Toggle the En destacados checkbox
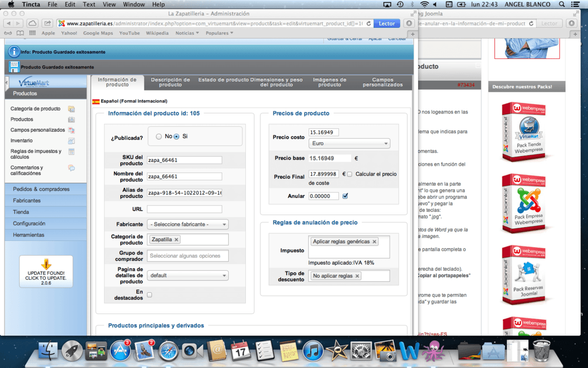The image size is (588, 368). click(x=150, y=295)
